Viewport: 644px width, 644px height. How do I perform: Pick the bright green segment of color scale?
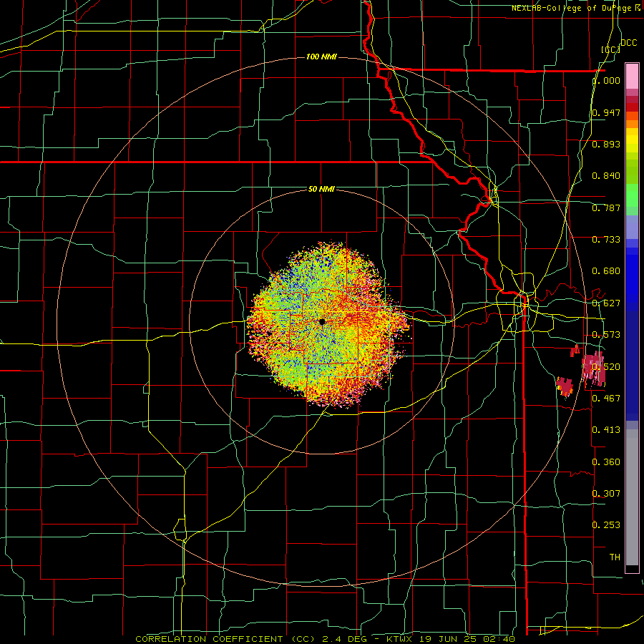[632, 195]
